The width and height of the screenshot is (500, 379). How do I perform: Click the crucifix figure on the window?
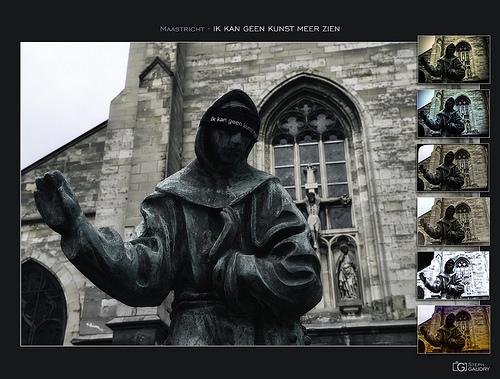point(314,207)
